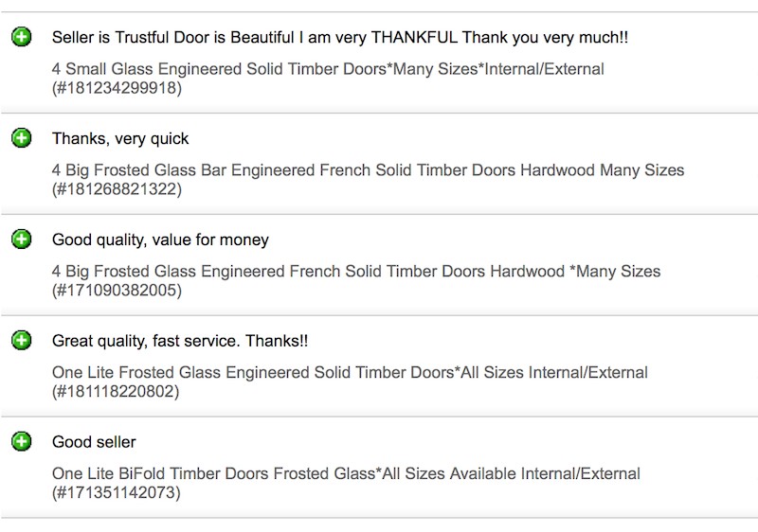Open the "4 Big Frosted Glass Engineered French Solid" listing

356,272
